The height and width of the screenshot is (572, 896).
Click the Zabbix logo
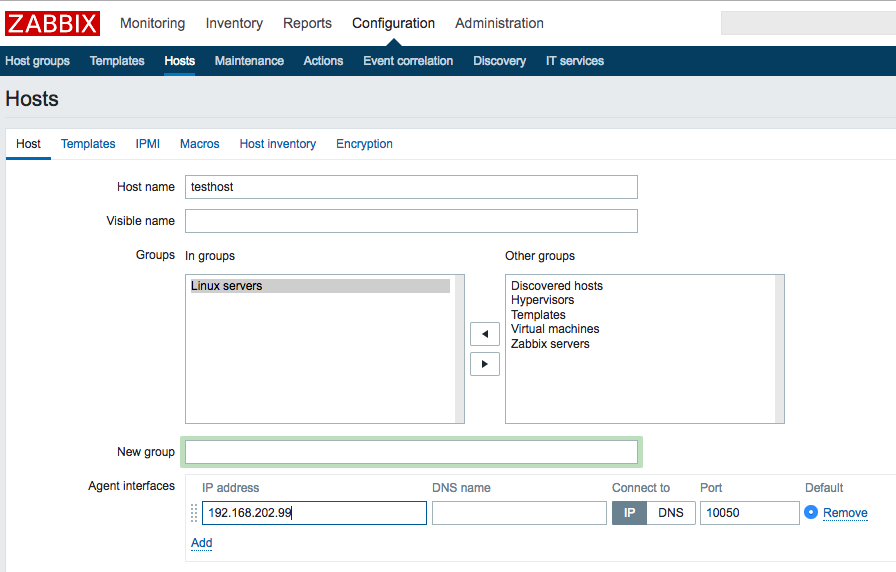pos(53,23)
